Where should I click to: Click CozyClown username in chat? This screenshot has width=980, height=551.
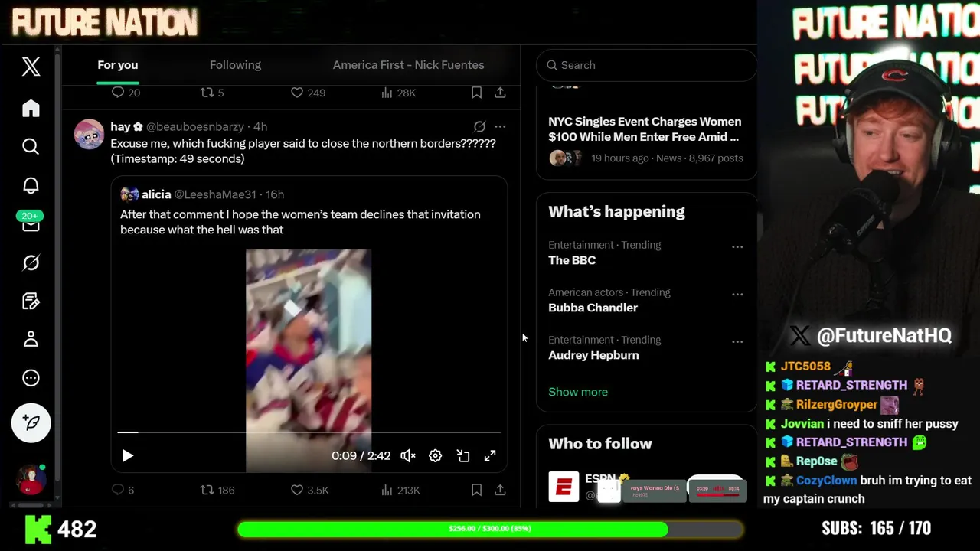(826, 481)
